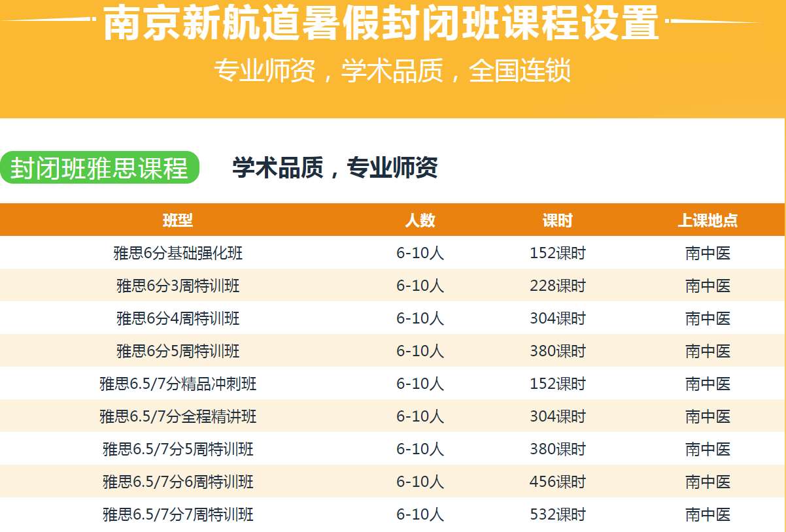Click 304课时 in the 全程精讲班 row
786x532 pixels.
pos(558,416)
